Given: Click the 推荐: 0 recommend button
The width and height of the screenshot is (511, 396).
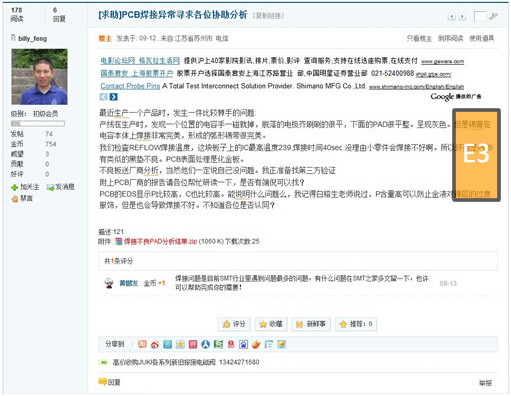Looking at the screenshot, I should point(356,324).
